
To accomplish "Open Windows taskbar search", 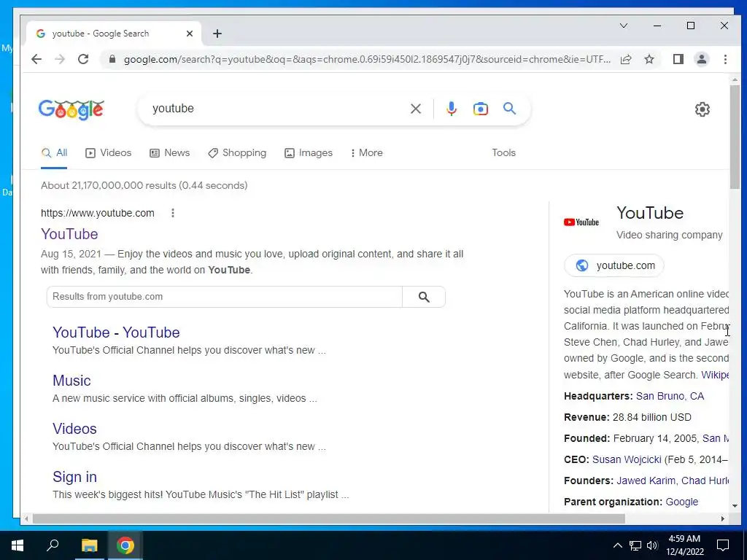I will pos(53,545).
